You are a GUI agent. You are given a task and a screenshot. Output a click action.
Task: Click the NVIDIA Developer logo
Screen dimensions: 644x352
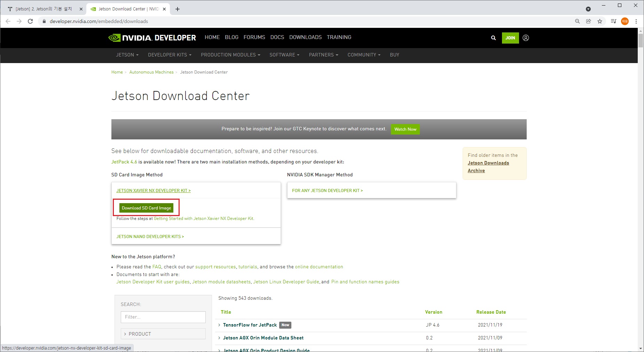(x=152, y=38)
